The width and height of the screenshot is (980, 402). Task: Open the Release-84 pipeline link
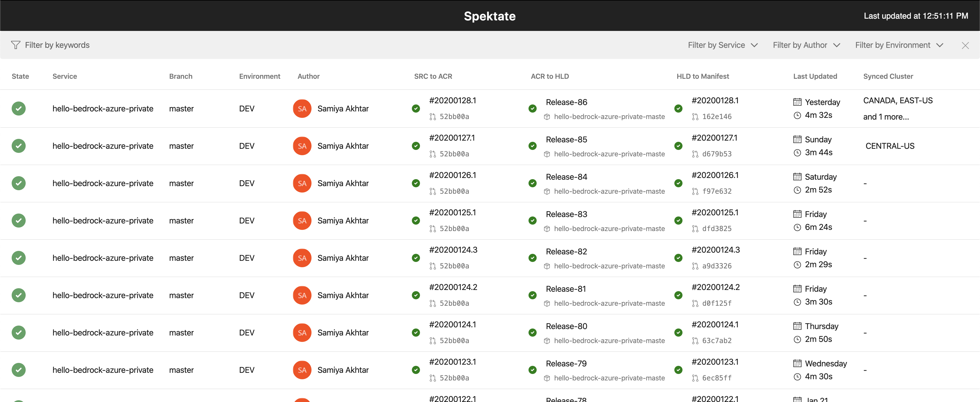(566, 176)
